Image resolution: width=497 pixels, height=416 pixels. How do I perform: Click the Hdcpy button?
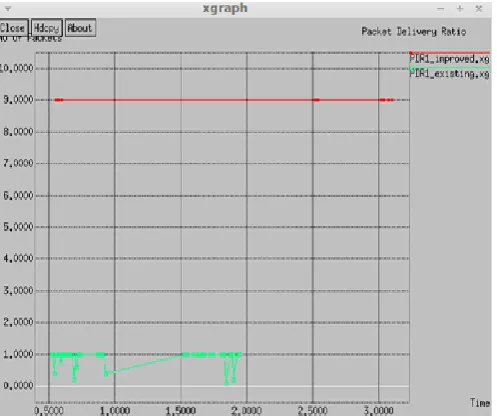click(x=47, y=28)
